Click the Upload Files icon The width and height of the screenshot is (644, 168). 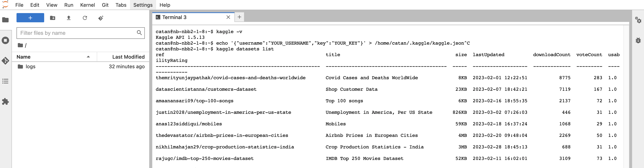[69, 18]
